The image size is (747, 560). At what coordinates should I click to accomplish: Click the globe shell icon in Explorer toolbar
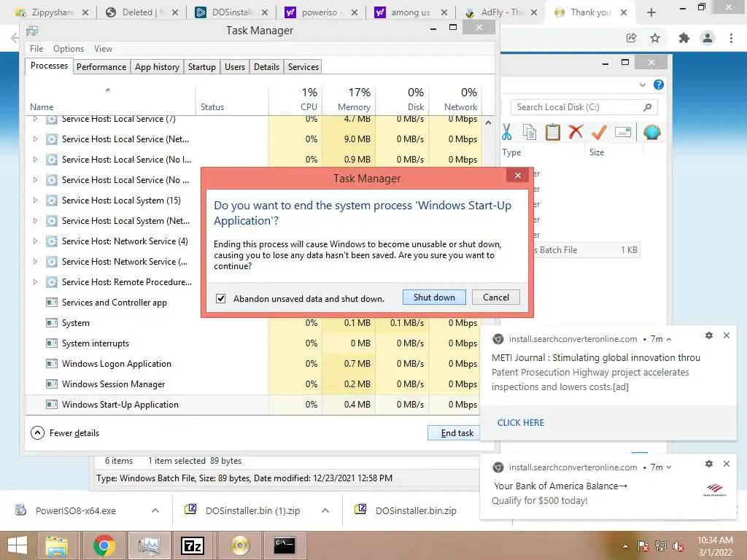coord(651,132)
